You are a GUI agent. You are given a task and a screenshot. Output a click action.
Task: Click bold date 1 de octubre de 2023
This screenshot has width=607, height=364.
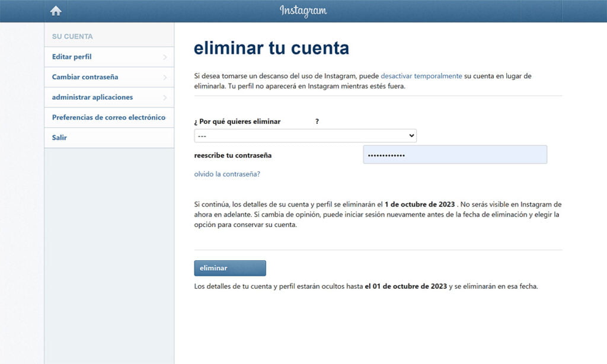[x=420, y=205]
